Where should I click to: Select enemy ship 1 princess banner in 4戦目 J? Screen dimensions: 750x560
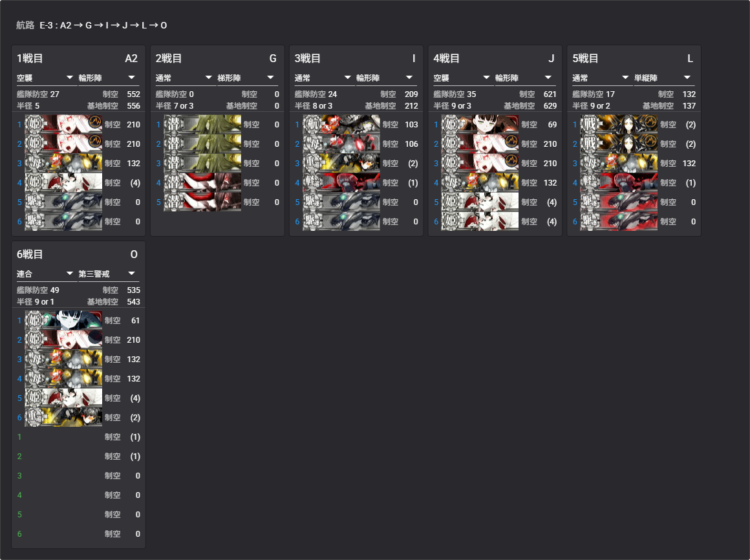click(x=480, y=124)
